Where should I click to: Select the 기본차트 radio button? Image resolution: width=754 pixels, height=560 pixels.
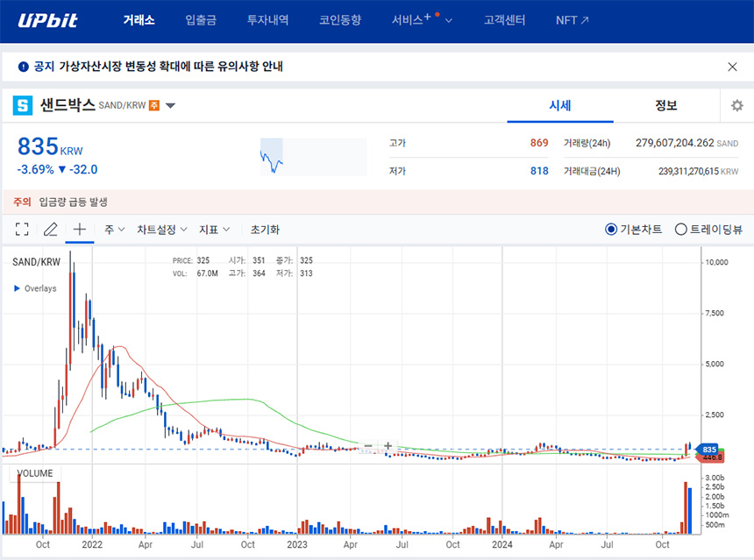612,229
